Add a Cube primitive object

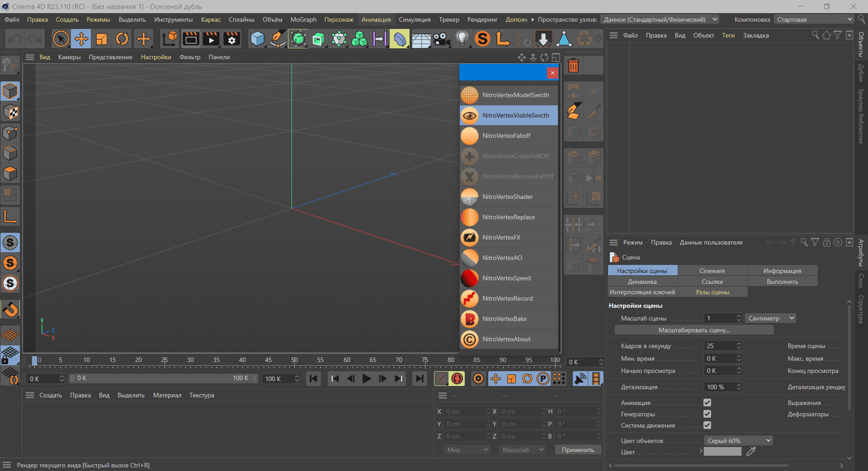(x=257, y=39)
